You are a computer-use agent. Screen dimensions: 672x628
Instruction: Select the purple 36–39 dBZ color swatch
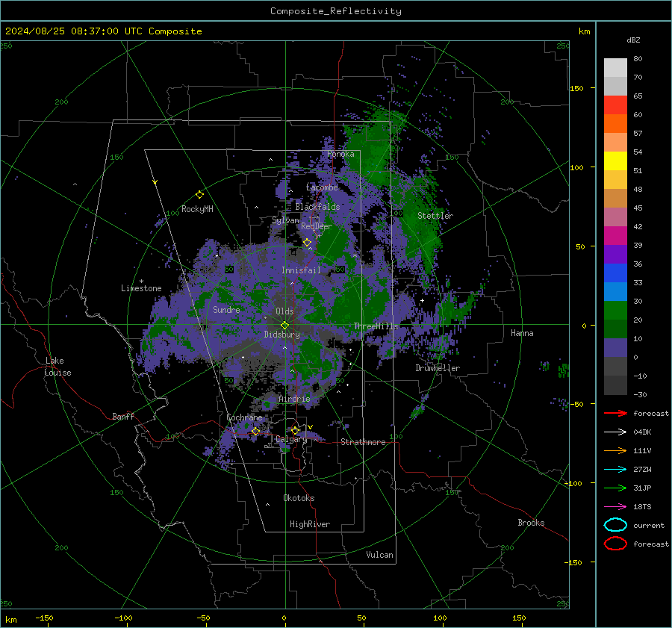(615, 255)
